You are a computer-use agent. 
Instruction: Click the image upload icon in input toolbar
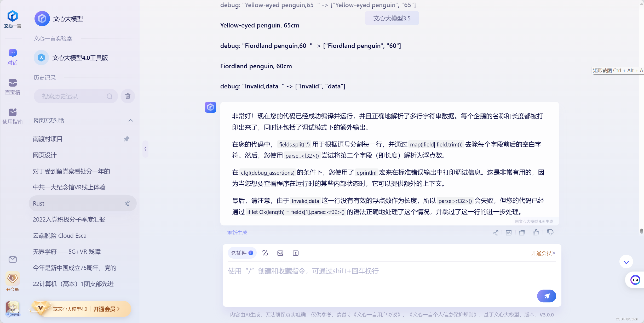tap(280, 253)
